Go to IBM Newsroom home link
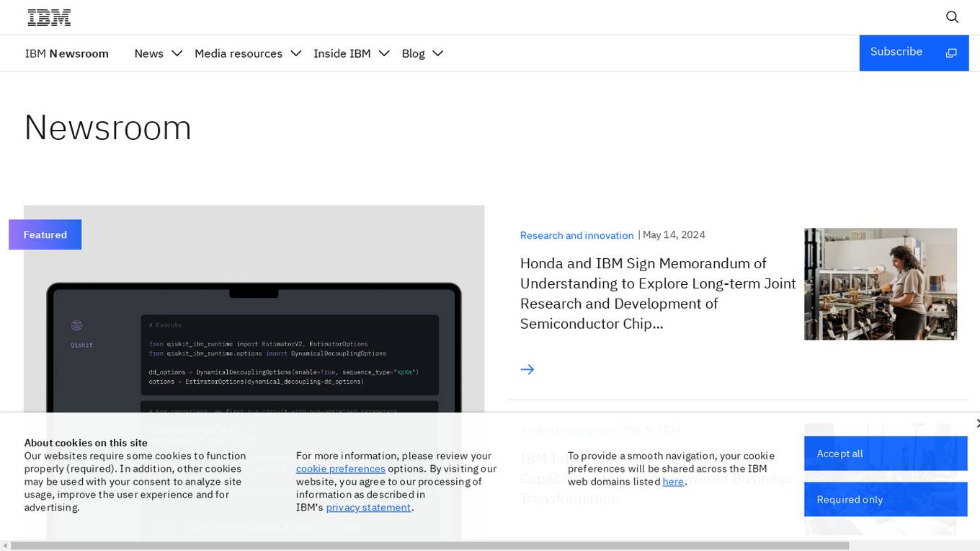Screen dimensions: 980x551 click(67, 53)
